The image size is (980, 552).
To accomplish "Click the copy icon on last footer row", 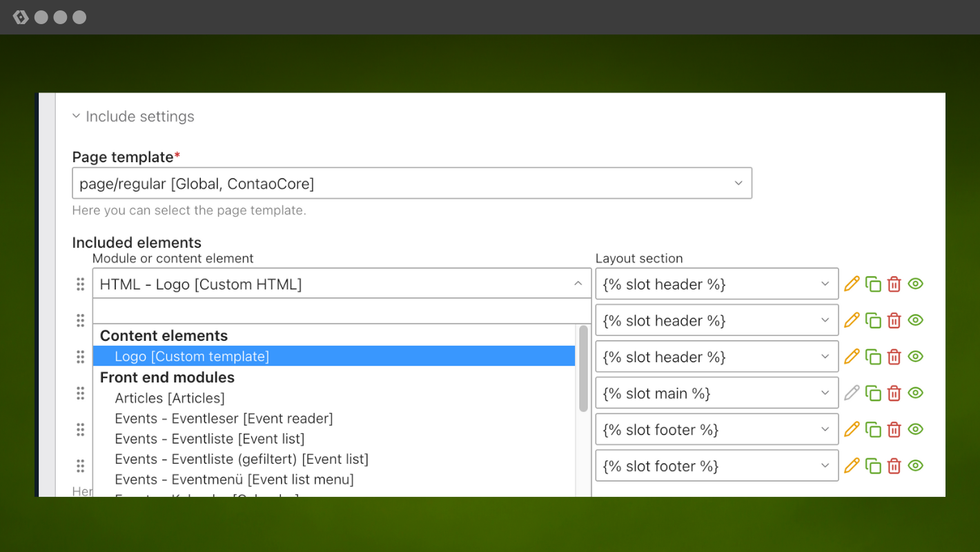I will (873, 466).
